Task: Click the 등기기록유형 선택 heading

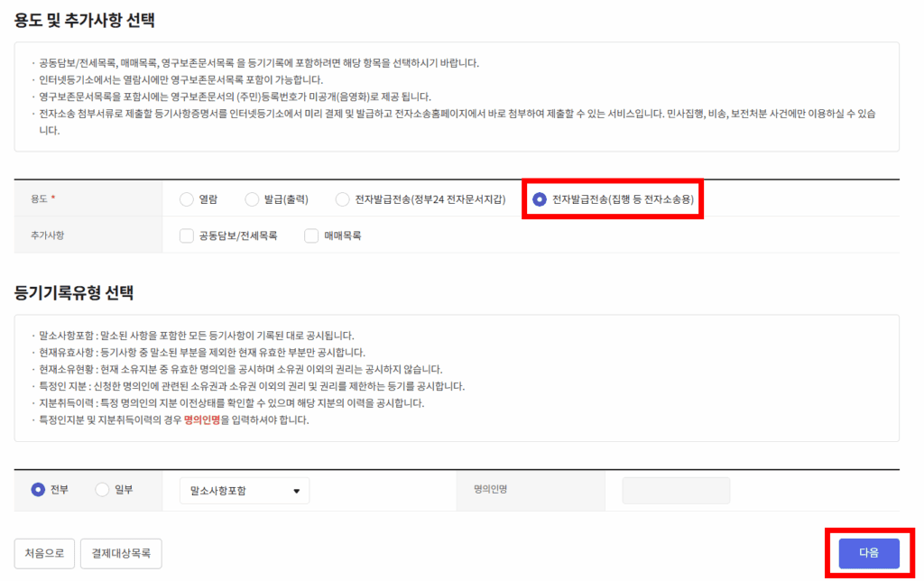Action: 74,293
